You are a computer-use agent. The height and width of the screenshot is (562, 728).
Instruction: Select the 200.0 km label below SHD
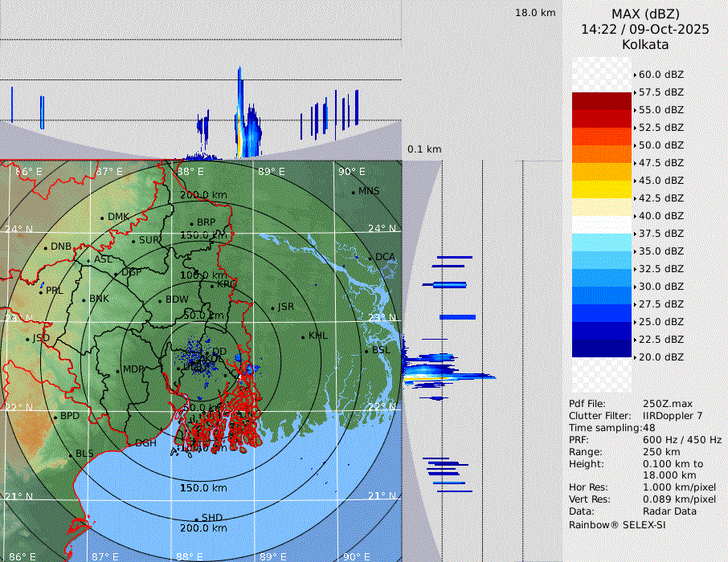[x=203, y=528]
